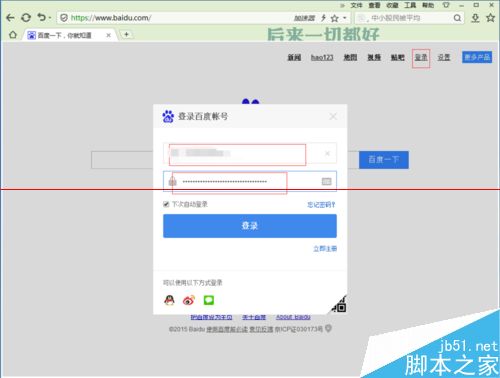Screen dimensions: 500x378
Task: Click the 地图 link
Action: [350, 57]
